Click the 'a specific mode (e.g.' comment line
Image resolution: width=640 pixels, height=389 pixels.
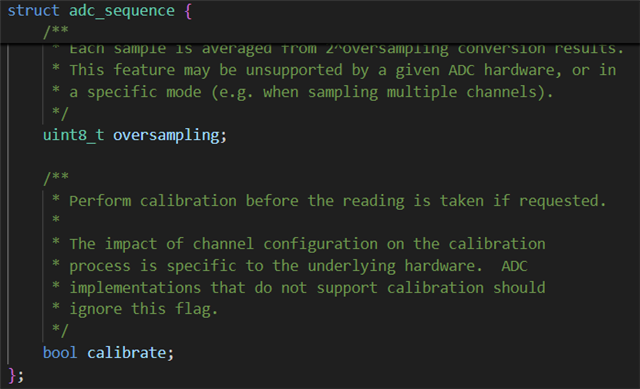point(302,92)
